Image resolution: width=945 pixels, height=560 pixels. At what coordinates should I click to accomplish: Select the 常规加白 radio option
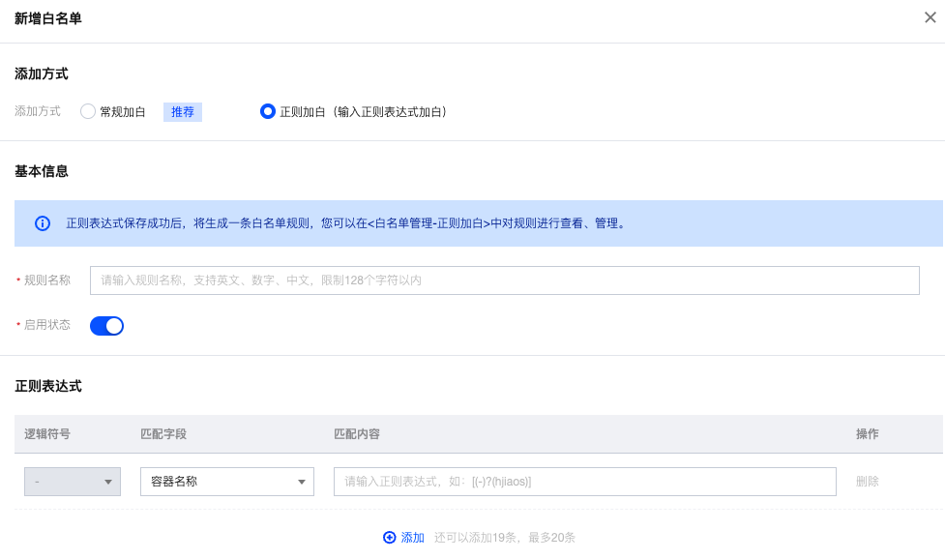(88, 111)
